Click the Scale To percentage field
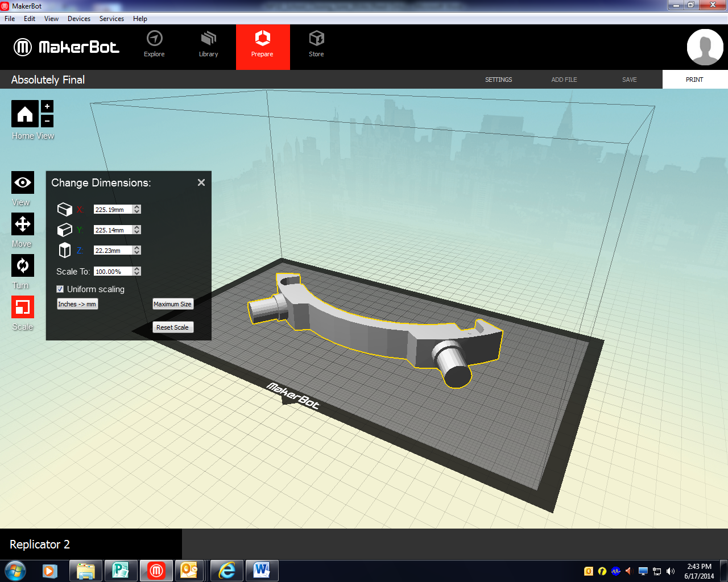 113,271
